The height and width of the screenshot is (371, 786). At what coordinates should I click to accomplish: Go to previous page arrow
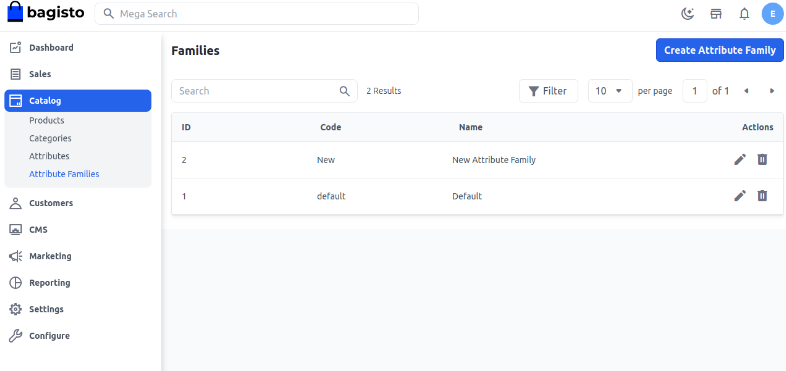(x=746, y=91)
